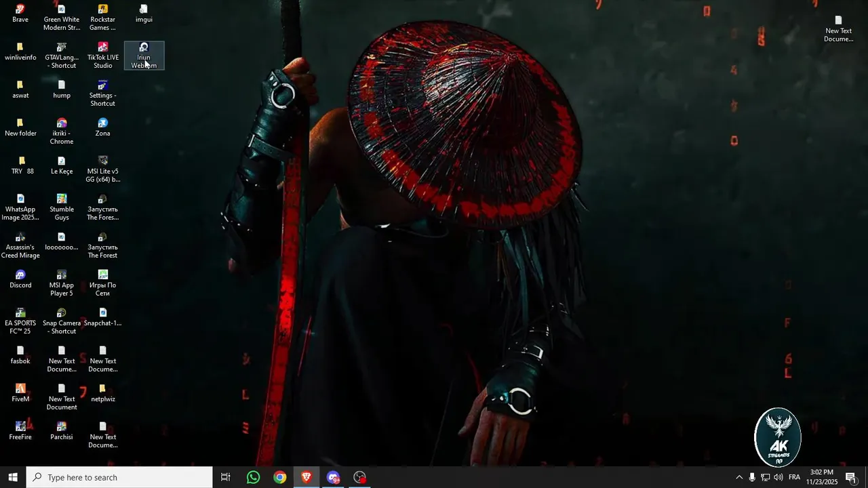Open the network tray icon
The width and height of the screenshot is (868, 488).
click(x=765, y=477)
